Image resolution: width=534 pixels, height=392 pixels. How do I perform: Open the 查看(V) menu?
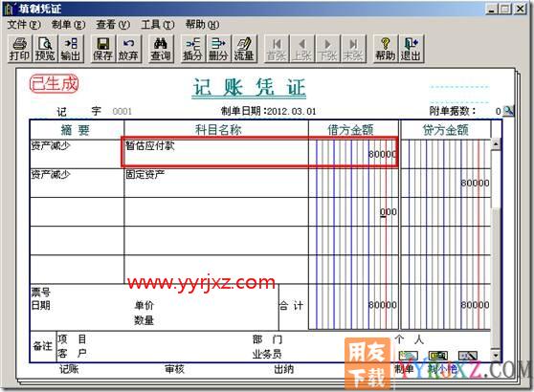click(x=113, y=25)
